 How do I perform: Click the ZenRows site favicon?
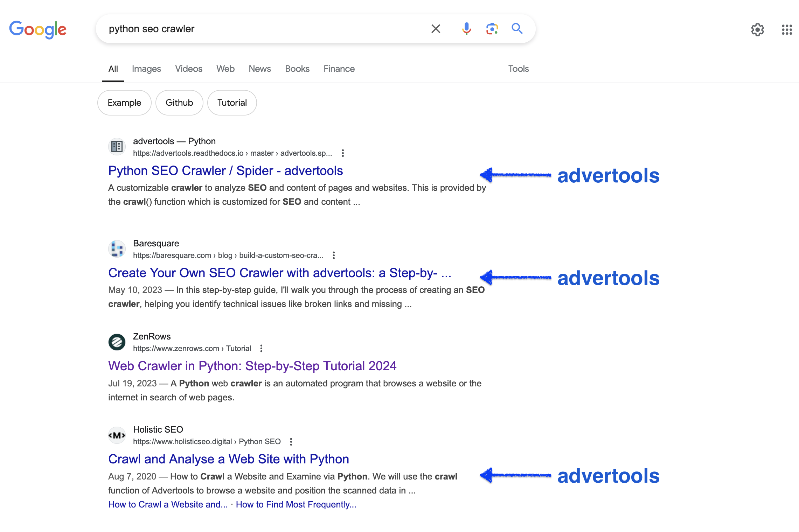[x=117, y=342]
